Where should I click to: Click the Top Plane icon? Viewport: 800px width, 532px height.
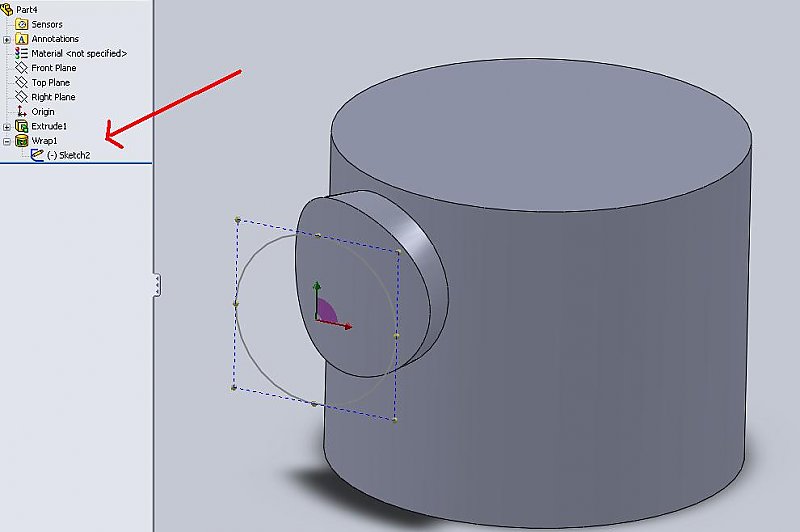click(21, 82)
